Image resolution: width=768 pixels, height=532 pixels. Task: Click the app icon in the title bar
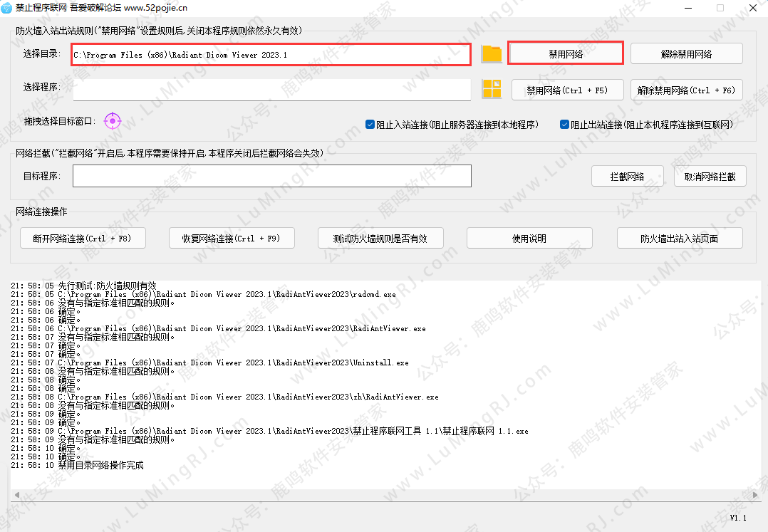(x=8, y=8)
